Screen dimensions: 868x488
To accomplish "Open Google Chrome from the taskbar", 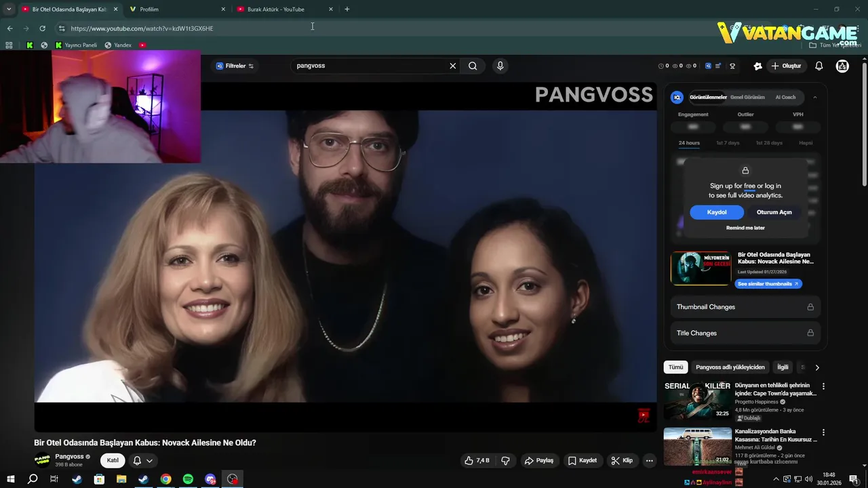I will point(165,479).
